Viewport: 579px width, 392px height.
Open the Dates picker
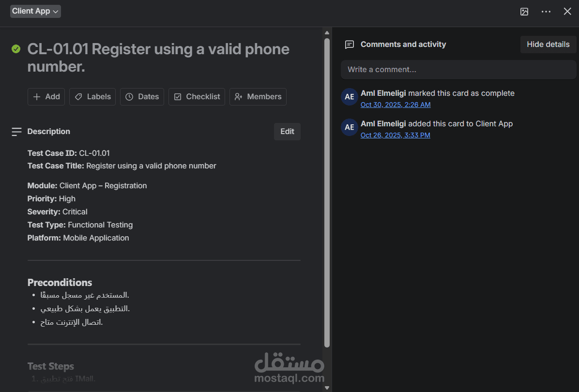click(x=142, y=97)
